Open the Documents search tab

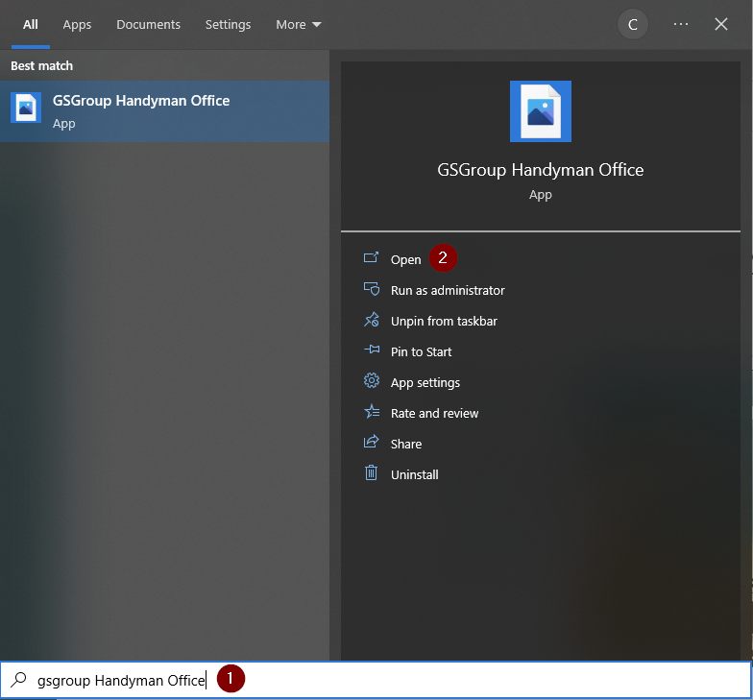(148, 25)
